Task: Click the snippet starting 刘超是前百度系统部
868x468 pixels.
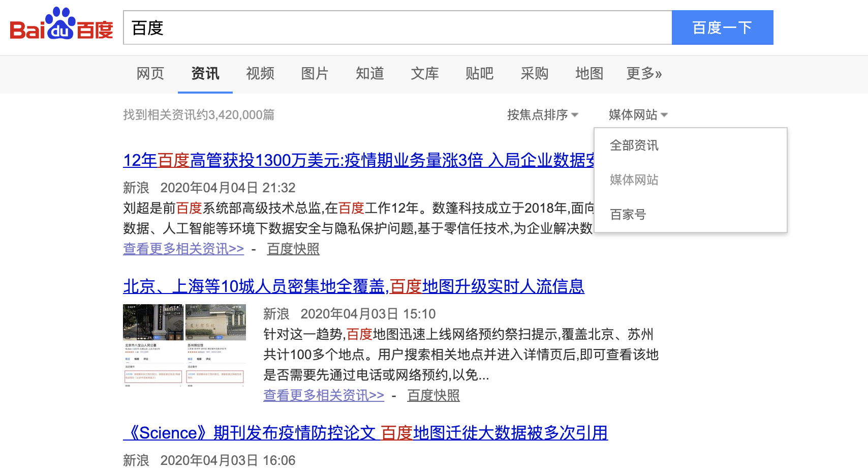Action: point(359,218)
